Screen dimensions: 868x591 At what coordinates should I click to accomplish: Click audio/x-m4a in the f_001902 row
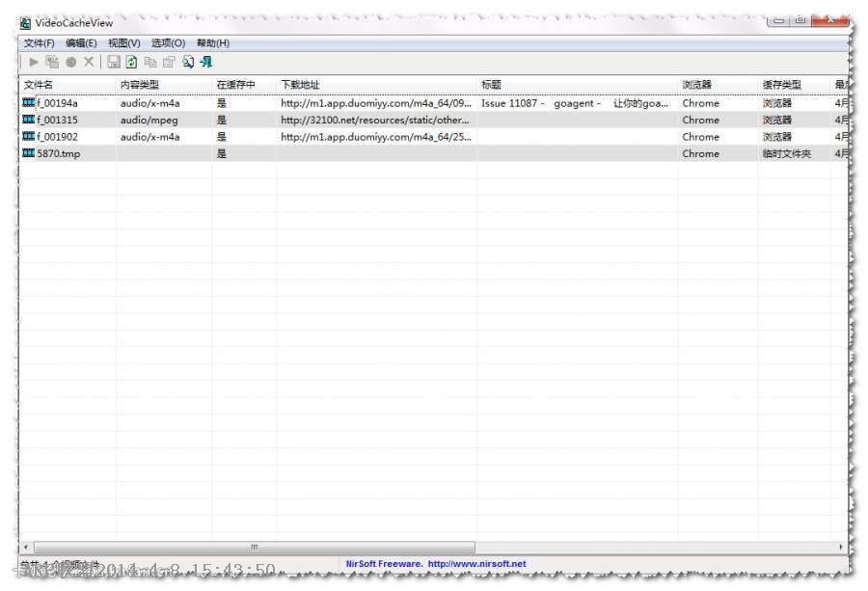[150, 136]
